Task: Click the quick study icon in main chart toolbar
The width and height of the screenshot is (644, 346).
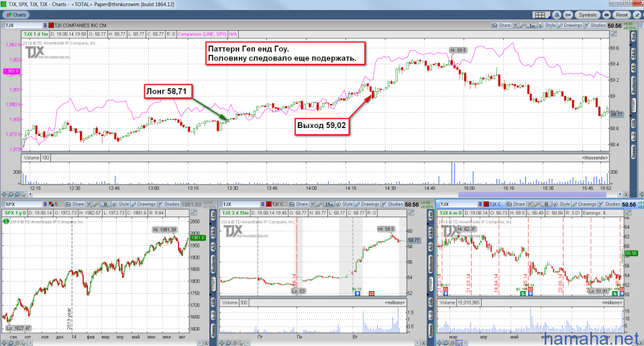Action: coord(515,25)
